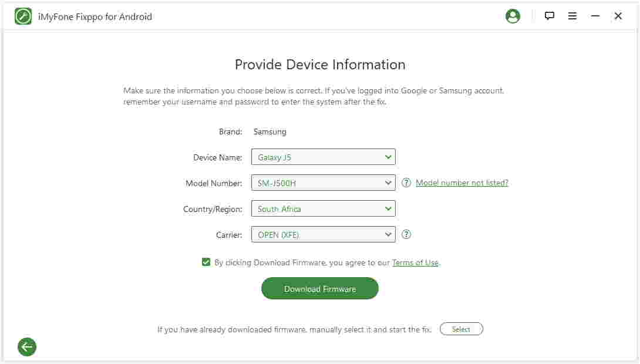The height and width of the screenshot is (364, 640).
Task: Open the feedback chat bubble icon
Action: (550, 16)
